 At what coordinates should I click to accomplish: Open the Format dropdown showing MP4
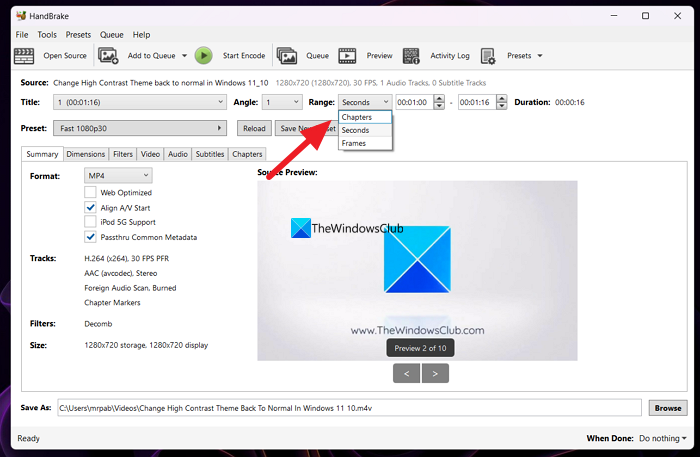pos(118,175)
